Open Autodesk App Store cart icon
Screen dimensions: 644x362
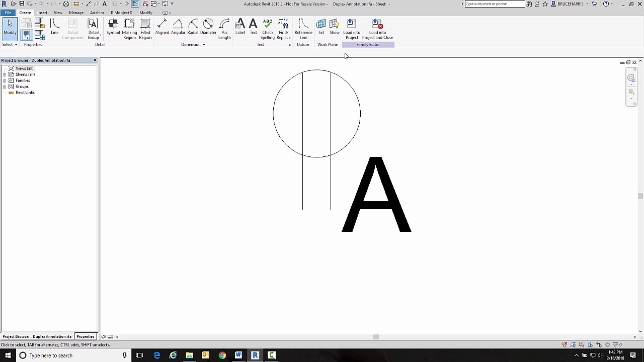(x=595, y=4)
